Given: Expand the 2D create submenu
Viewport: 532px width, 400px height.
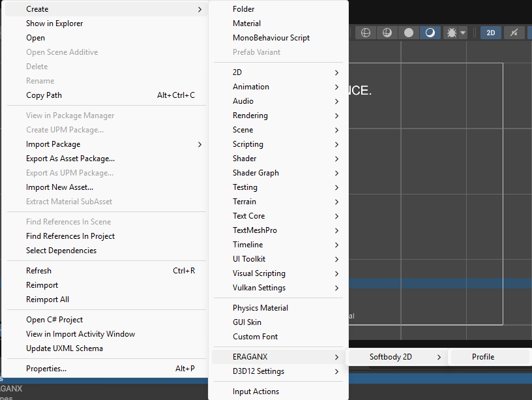Looking at the screenshot, I should tap(278, 72).
